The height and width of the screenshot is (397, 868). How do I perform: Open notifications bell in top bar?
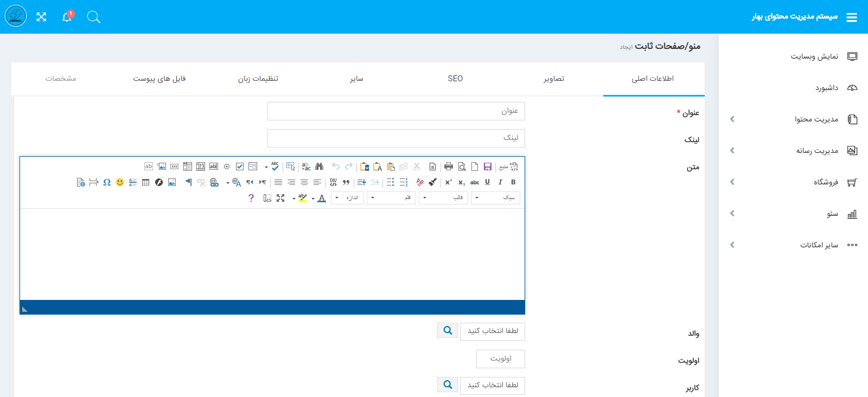coord(67,17)
